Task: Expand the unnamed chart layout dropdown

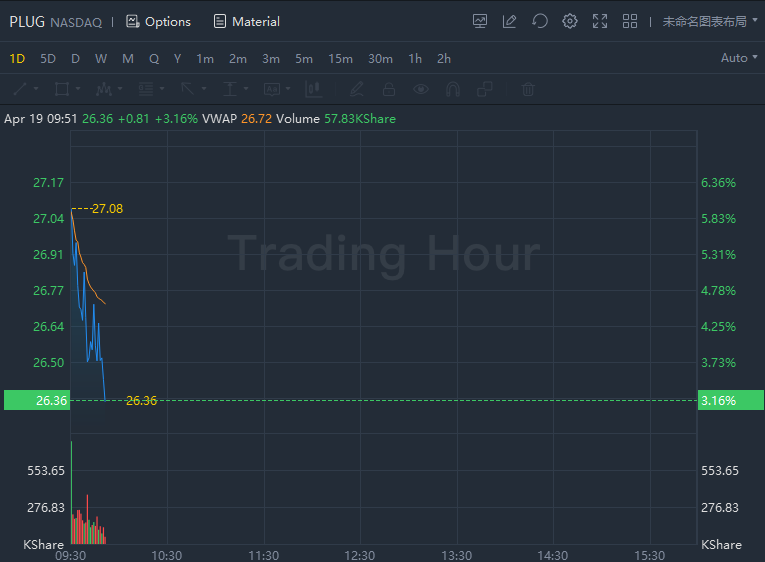Action: (710, 21)
